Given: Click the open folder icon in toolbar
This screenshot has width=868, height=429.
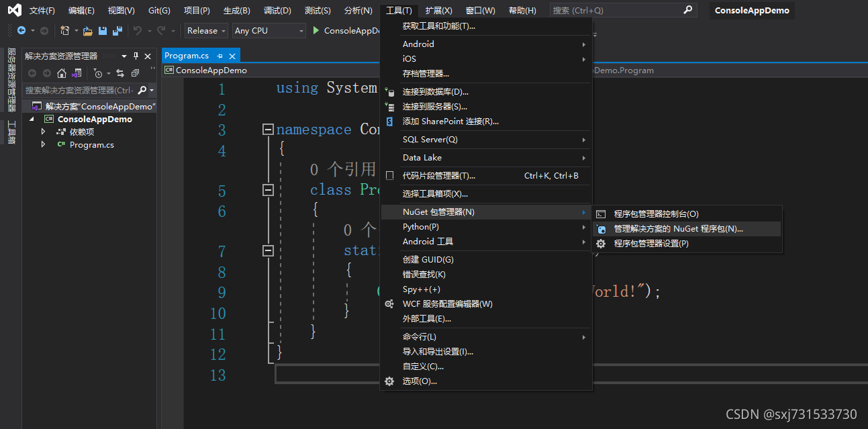Looking at the screenshot, I should coord(88,30).
